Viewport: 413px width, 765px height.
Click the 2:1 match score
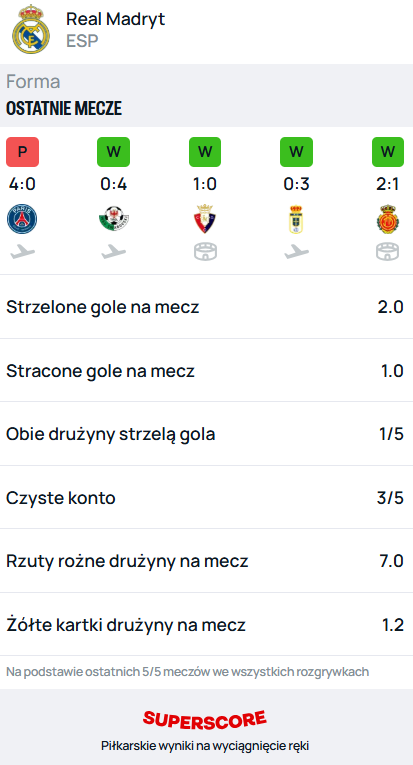click(388, 185)
